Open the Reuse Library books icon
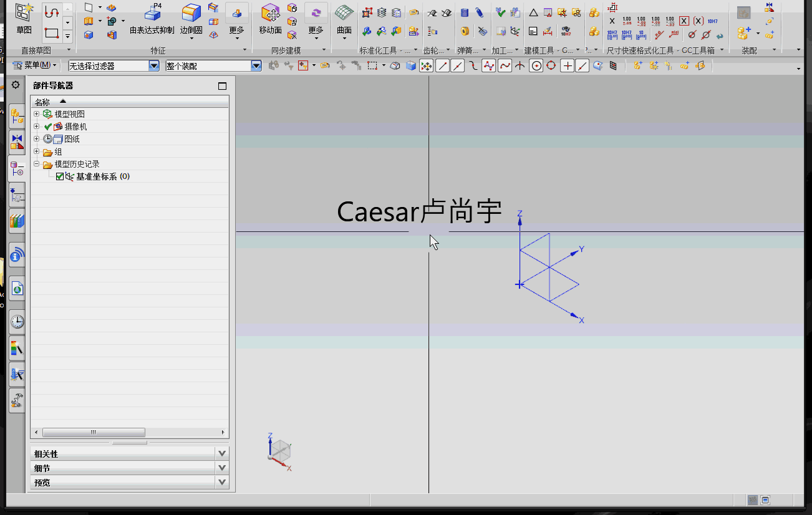Image resolution: width=812 pixels, height=515 pixels. [17, 221]
